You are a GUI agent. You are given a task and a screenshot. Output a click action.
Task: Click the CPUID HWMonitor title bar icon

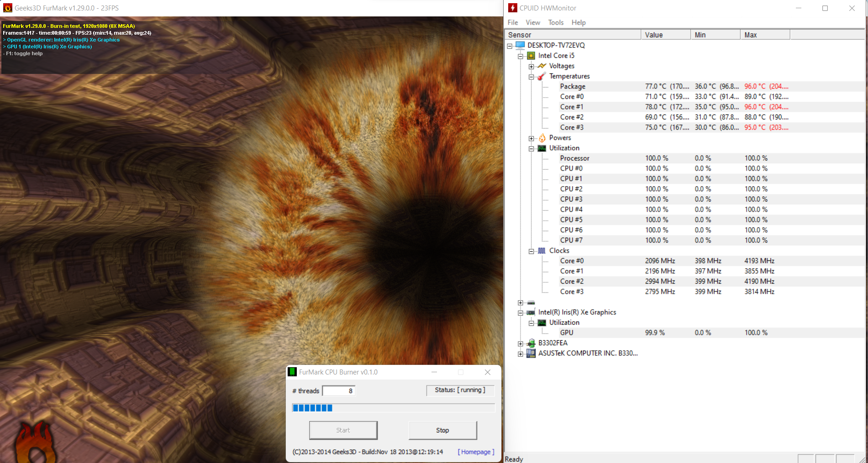(x=513, y=8)
